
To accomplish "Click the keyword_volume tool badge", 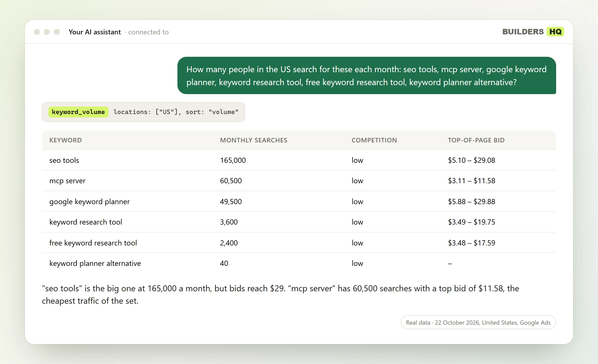I will coord(78,112).
